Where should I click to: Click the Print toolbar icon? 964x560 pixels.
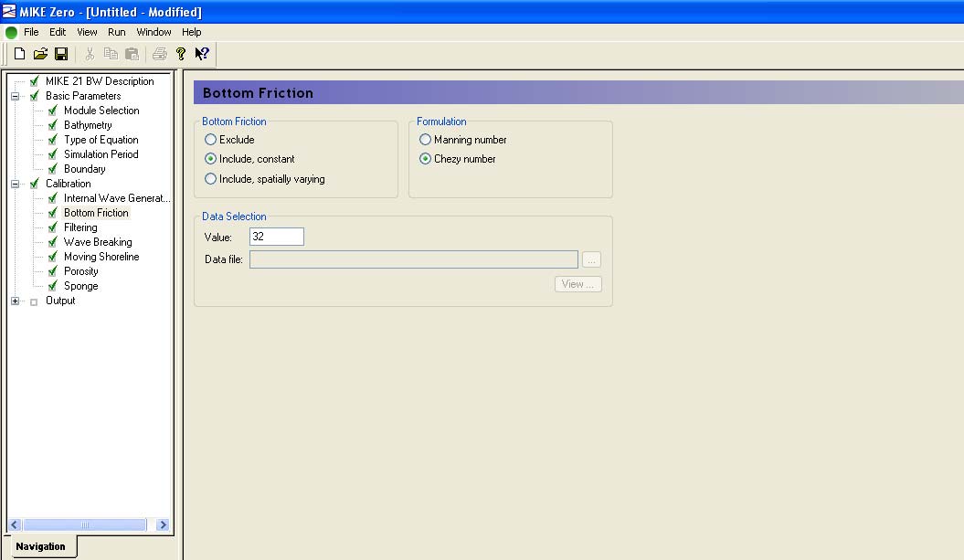160,54
